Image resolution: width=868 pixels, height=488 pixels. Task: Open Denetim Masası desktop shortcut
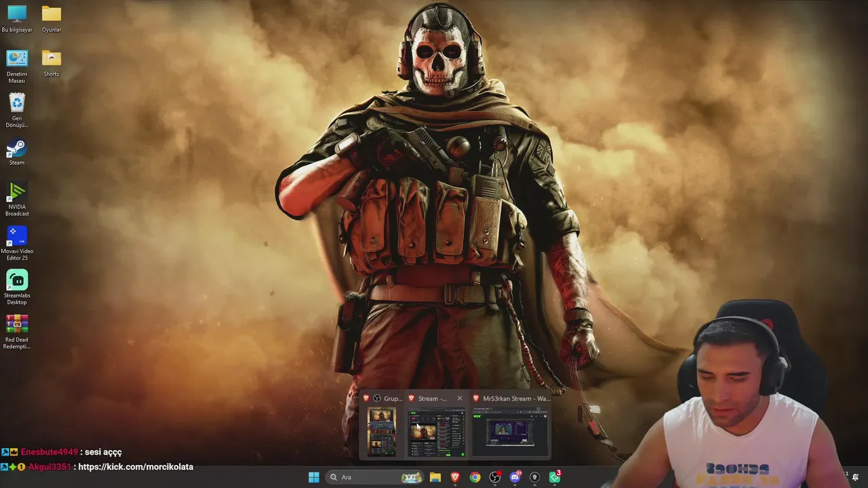point(17,66)
